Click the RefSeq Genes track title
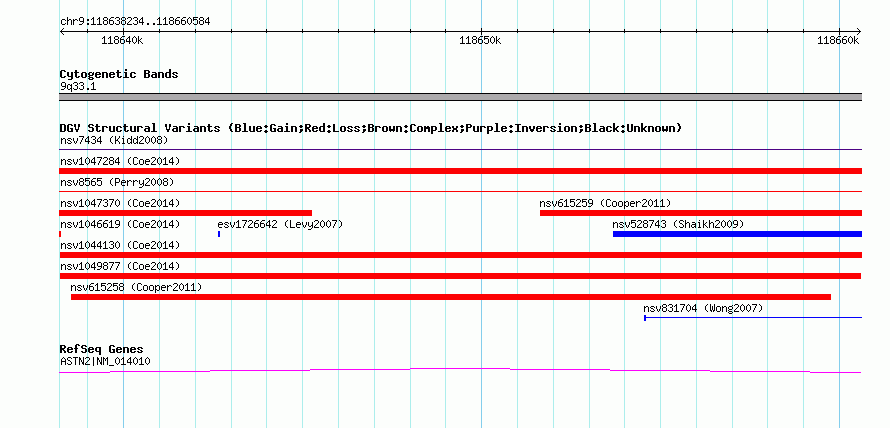This screenshot has height=428, width=890. [102, 350]
